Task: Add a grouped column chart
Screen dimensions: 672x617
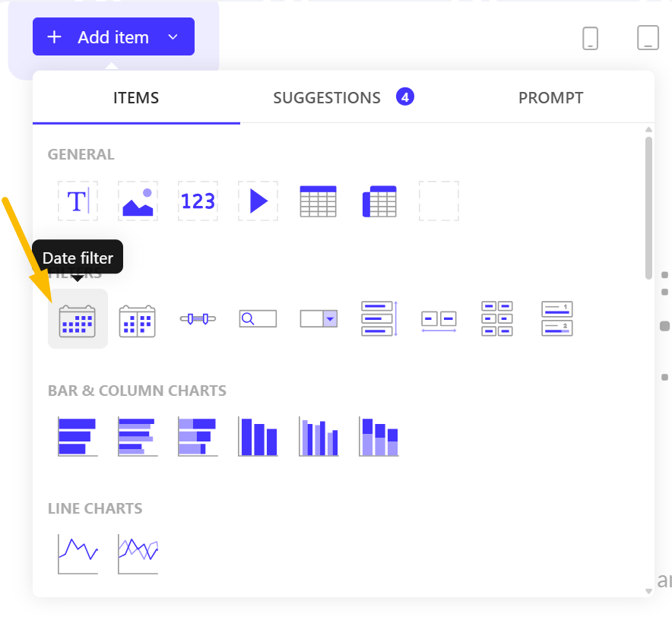Action: [319, 437]
